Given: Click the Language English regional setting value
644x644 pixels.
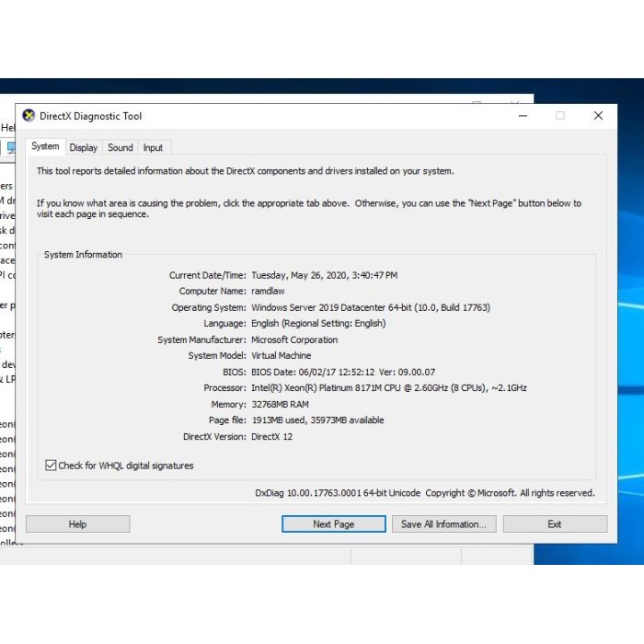Looking at the screenshot, I should tap(318, 324).
